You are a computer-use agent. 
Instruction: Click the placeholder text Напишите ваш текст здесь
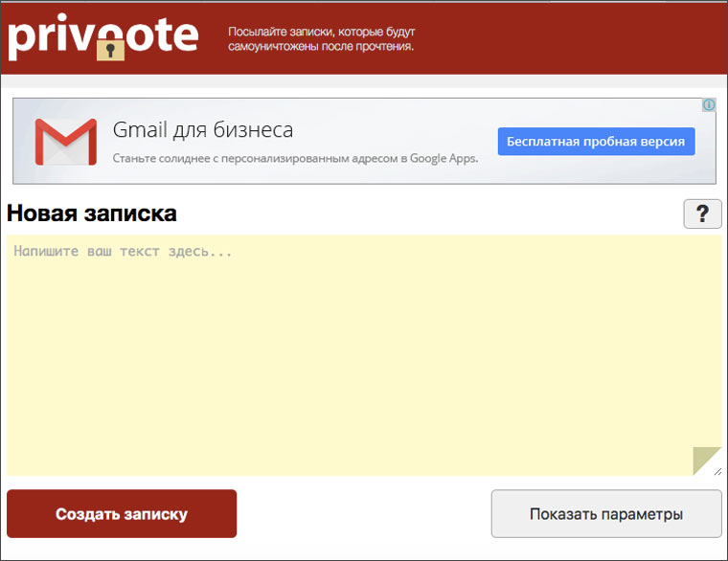pos(124,253)
